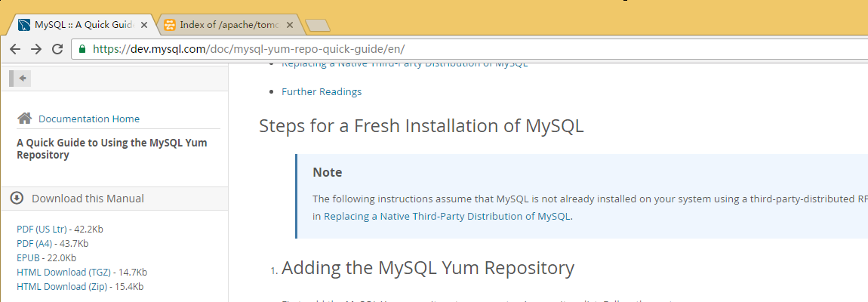This screenshot has width=868, height=302.
Task: Download the EPUB manual
Action: (28, 257)
